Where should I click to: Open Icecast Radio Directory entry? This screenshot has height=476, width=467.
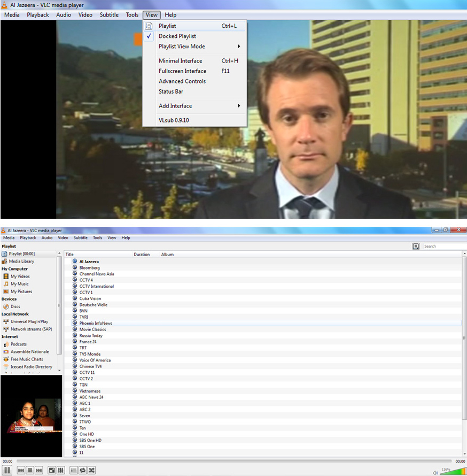tap(31, 367)
